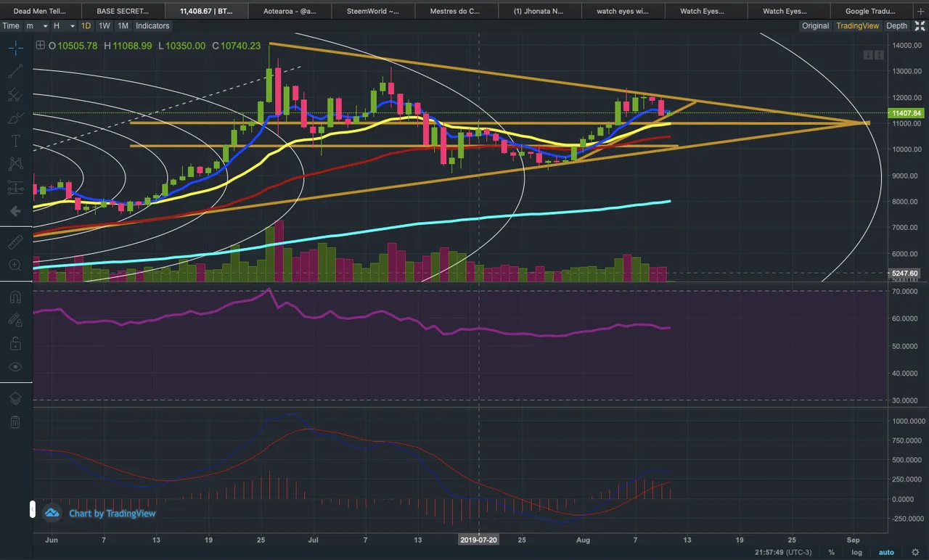This screenshot has height=560, width=929.
Task: Click the trash icon to remove drawings
Action: (x=15, y=421)
